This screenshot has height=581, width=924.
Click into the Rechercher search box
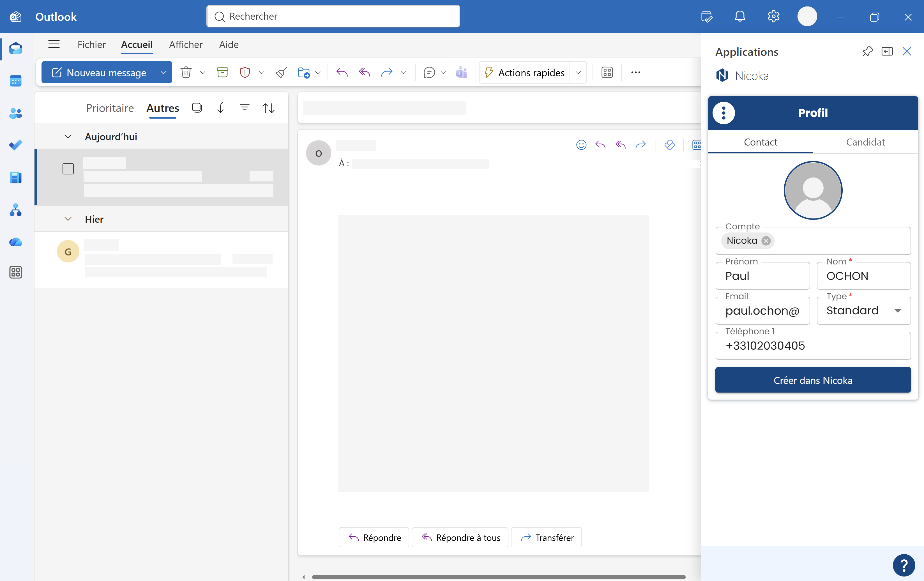(333, 16)
